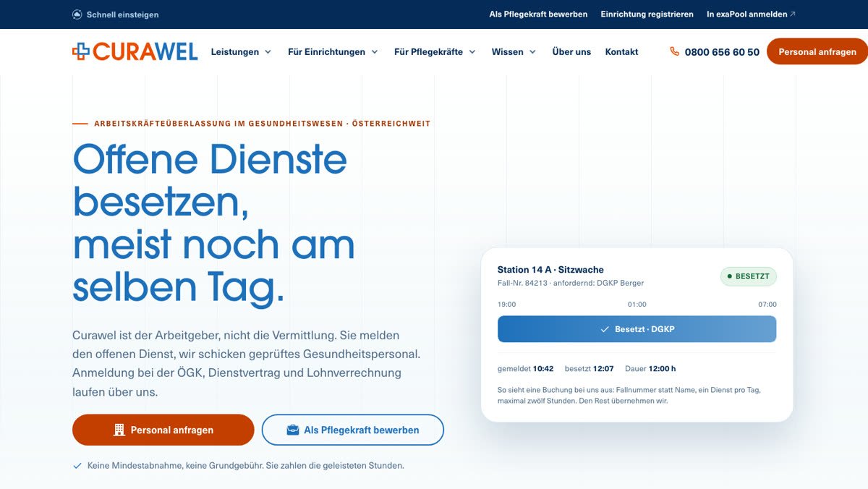Open the Einrichtung registrieren link
The image size is (868, 489).
(x=647, y=14)
